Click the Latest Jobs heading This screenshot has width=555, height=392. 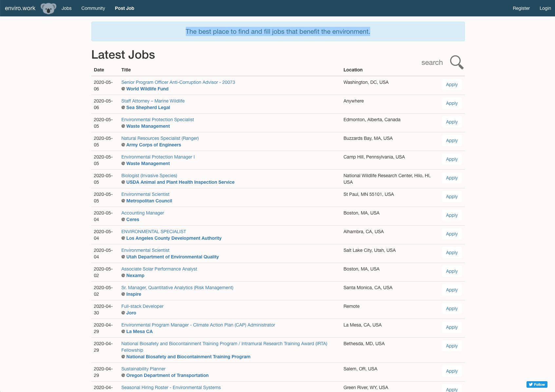[123, 55]
